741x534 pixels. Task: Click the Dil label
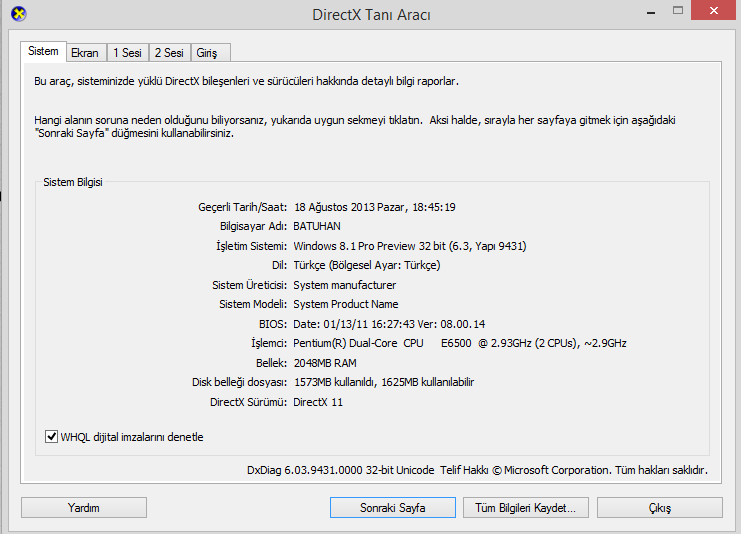[x=279, y=266]
